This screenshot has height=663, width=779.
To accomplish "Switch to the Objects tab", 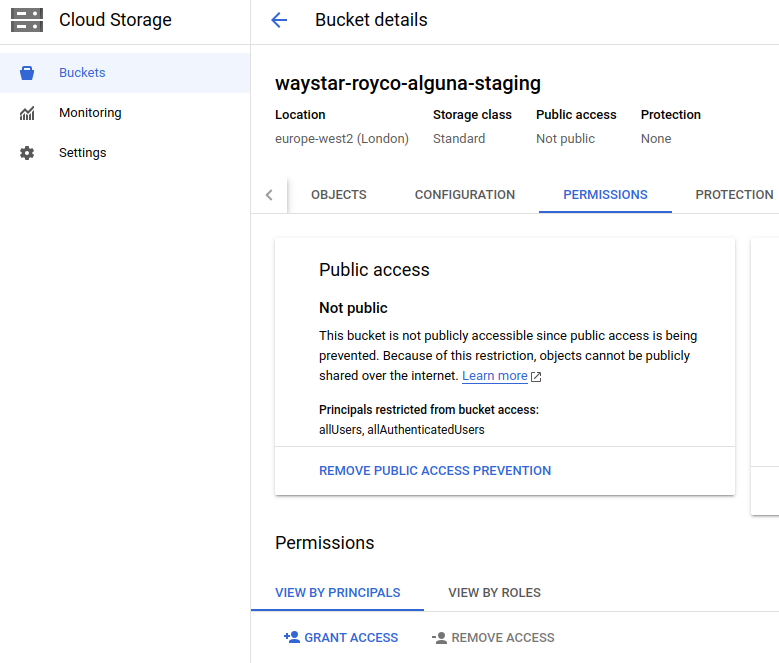I will tap(339, 195).
